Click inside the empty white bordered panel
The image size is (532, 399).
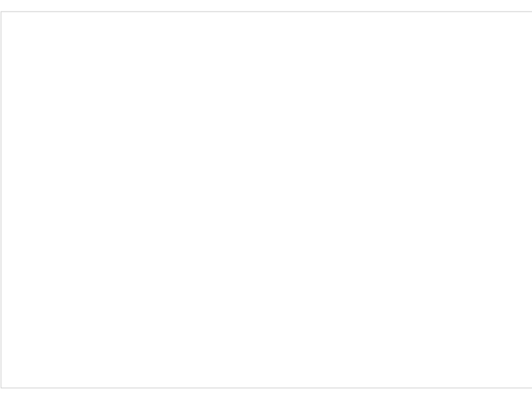click(266, 200)
